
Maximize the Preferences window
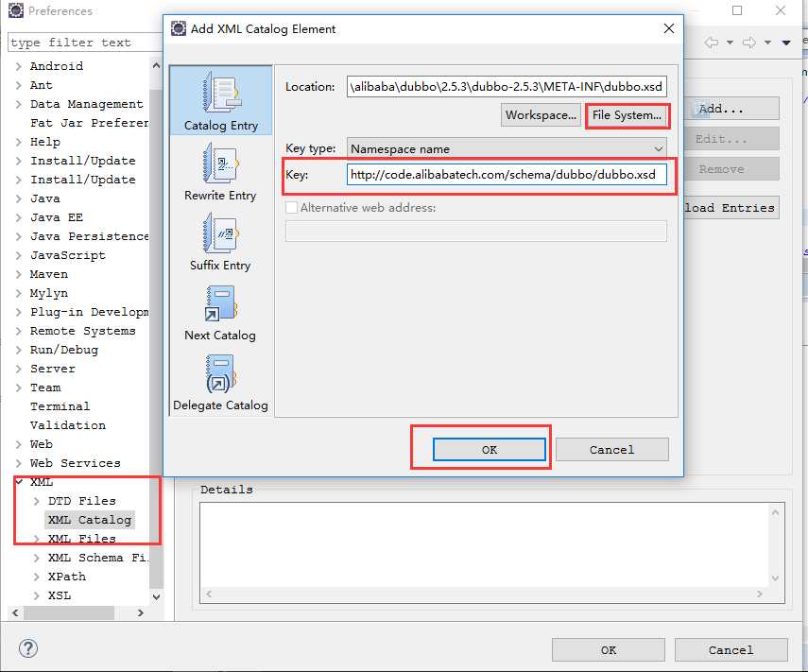[737, 10]
